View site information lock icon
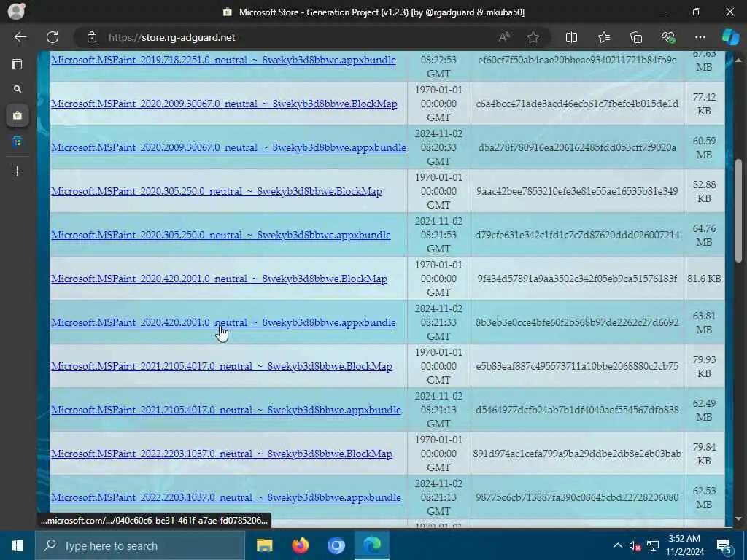747x560 pixels. click(x=91, y=37)
